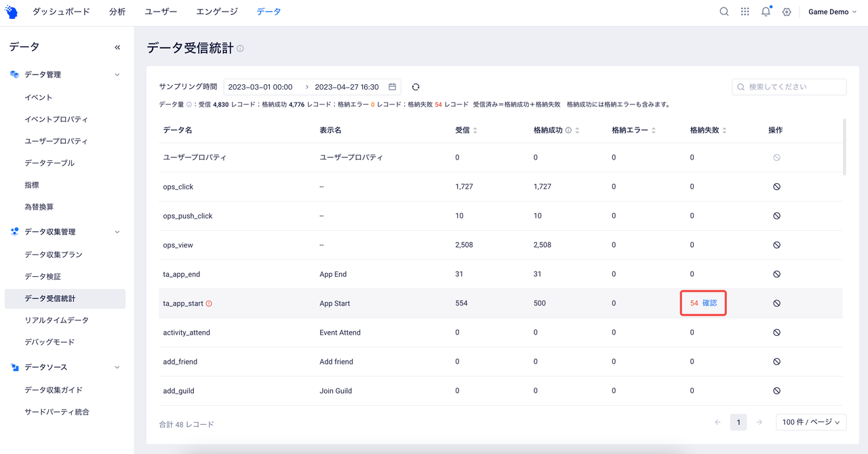This screenshot has width=868, height=454.
Task: Collapse the データ管理 sidebar section
Action: (117, 75)
